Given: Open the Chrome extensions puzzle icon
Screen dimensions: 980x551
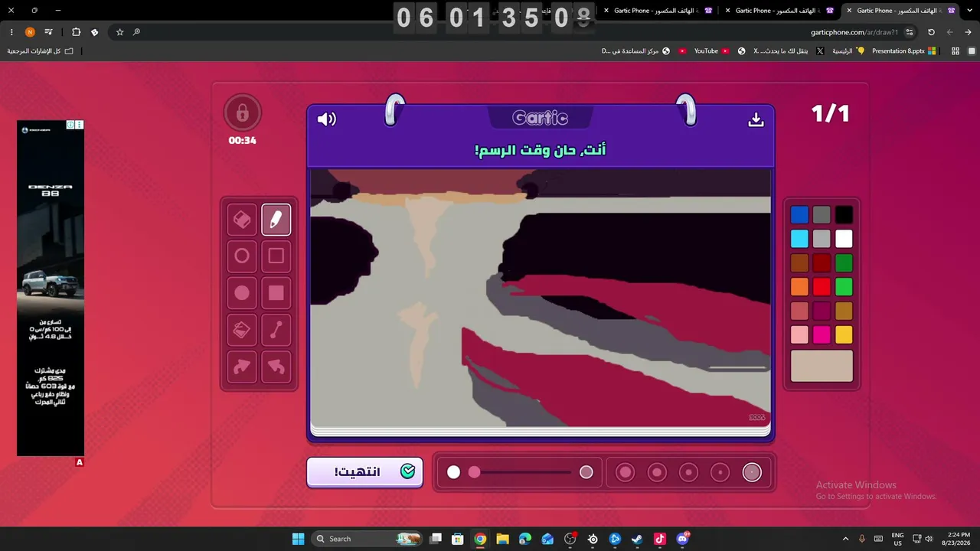Looking at the screenshot, I should (x=76, y=32).
